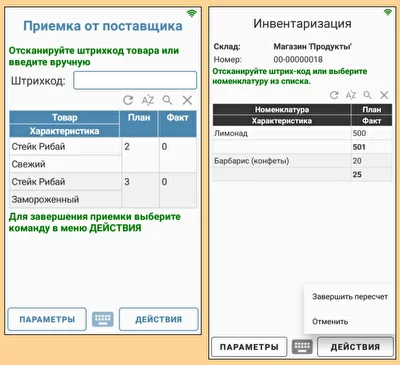Click Барбарис fact value 25
Image resolution: width=400 pixels, height=365 pixels.
tap(357, 174)
